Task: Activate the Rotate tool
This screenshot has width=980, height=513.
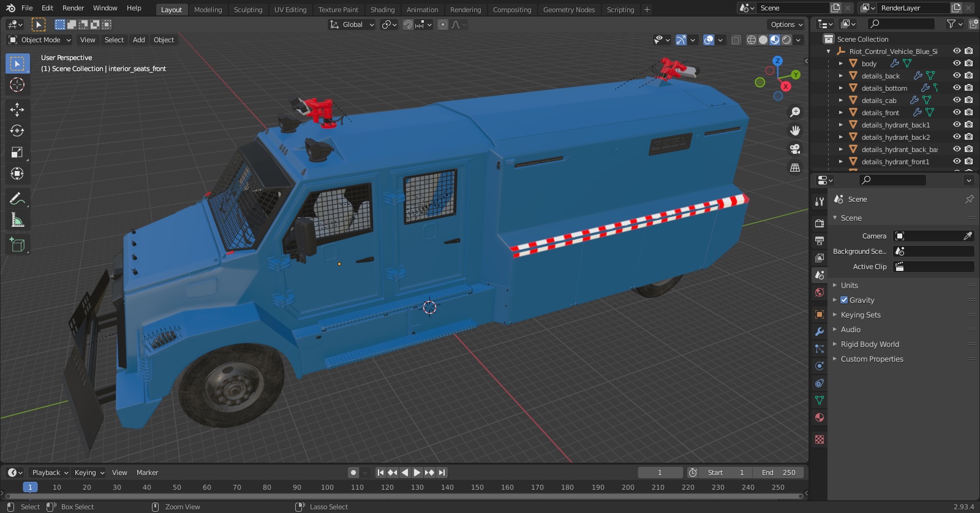Action: 17,131
